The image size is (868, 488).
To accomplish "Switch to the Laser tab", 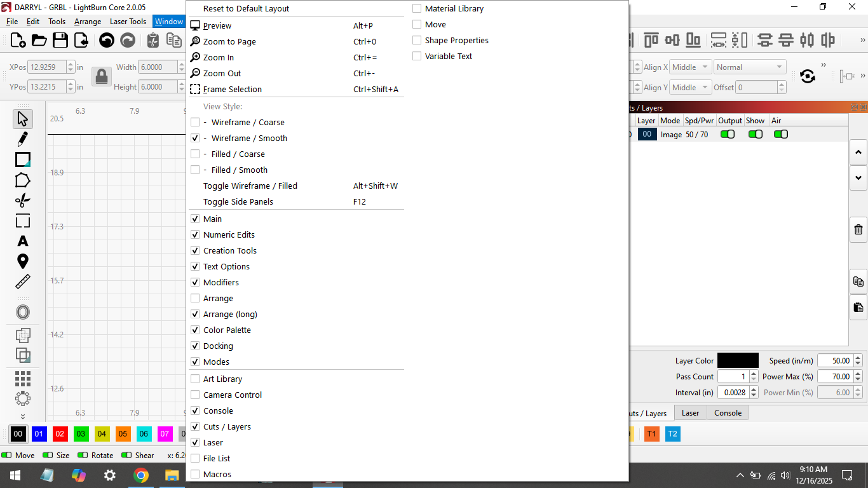I will point(690,413).
